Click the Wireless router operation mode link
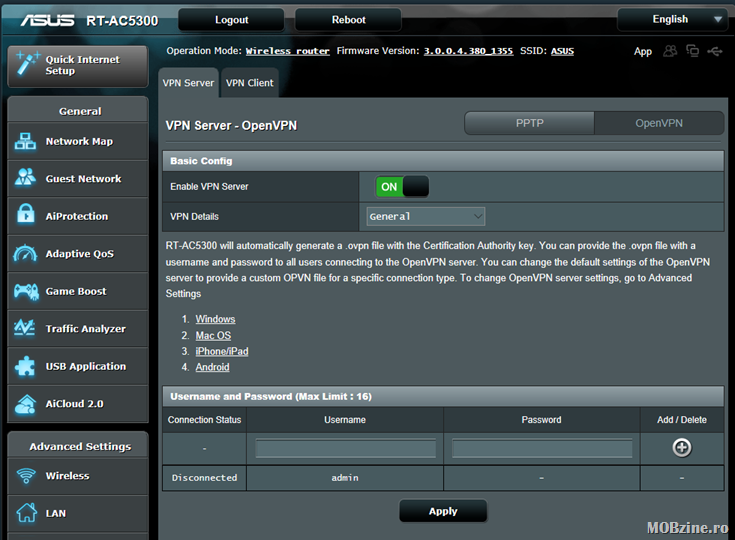Image resolution: width=735 pixels, height=540 pixels. coord(288,51)
